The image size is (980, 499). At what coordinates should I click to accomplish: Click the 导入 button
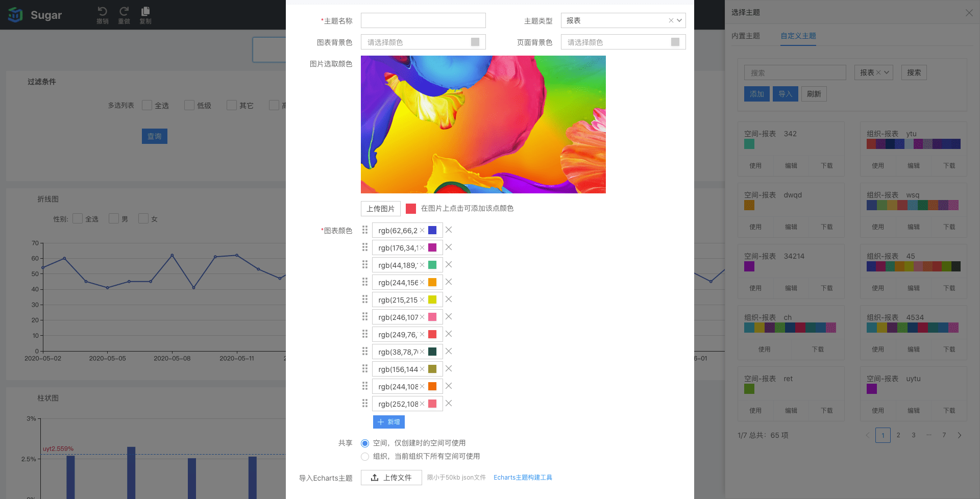(x=786, y=94)
